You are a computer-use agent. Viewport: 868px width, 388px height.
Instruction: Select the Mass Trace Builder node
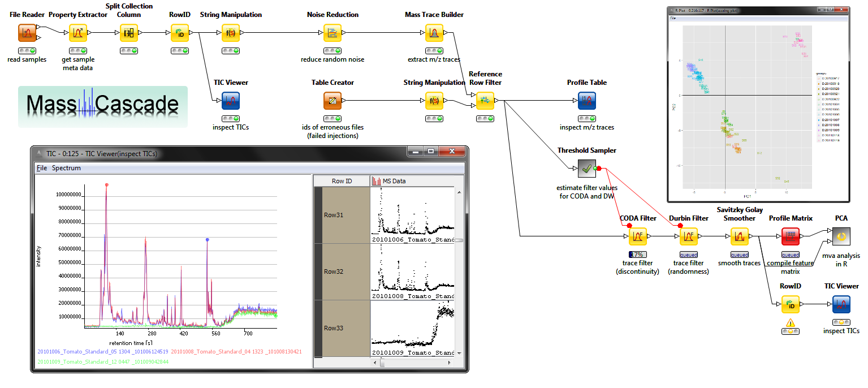(x=434, y=33)
